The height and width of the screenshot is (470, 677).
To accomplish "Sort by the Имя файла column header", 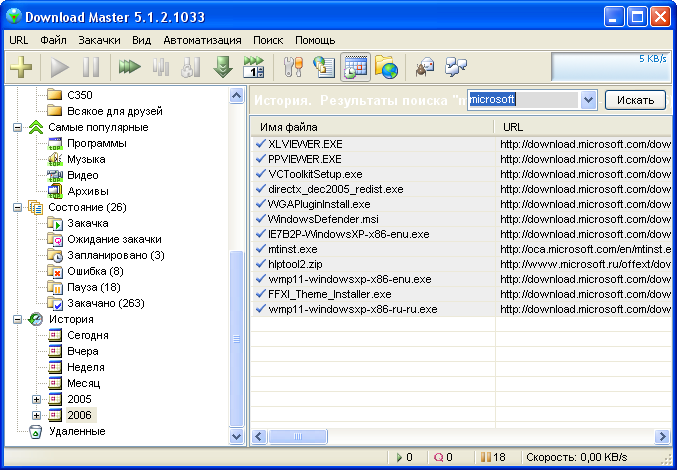I will [x=372, y=127].
